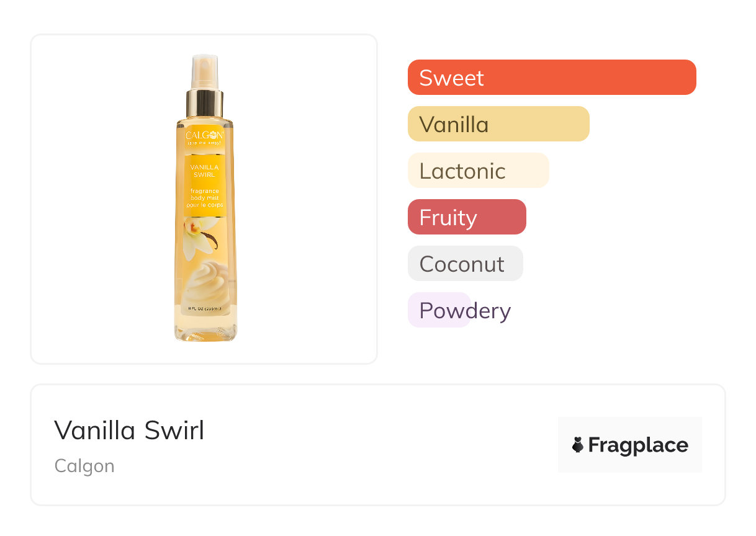Click the 8 FL OZ text on bottle

205,308
